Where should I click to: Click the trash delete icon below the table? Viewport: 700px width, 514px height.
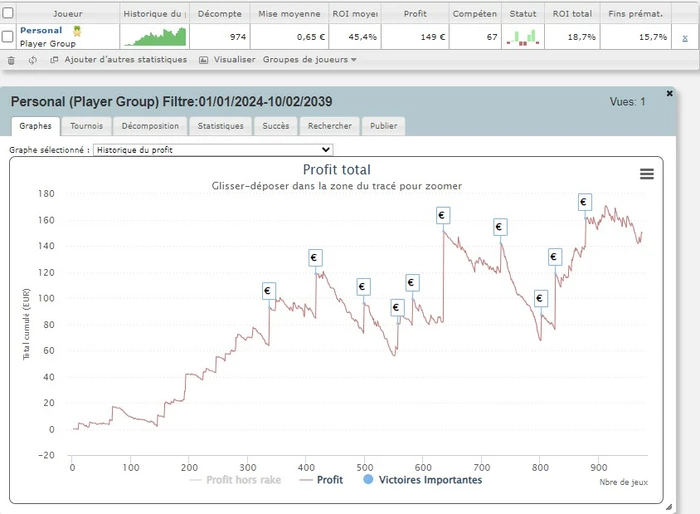[11, 60]
